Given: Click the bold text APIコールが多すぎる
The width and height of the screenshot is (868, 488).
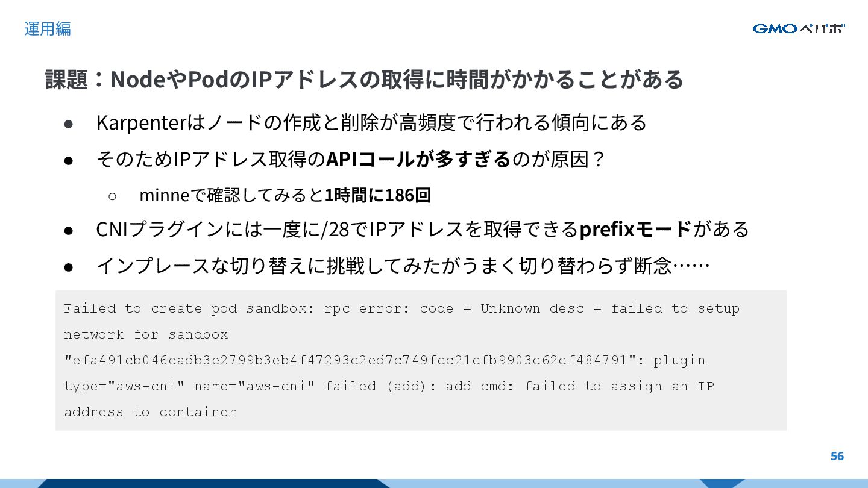Looking at the screenshot, I should point(418,160).
